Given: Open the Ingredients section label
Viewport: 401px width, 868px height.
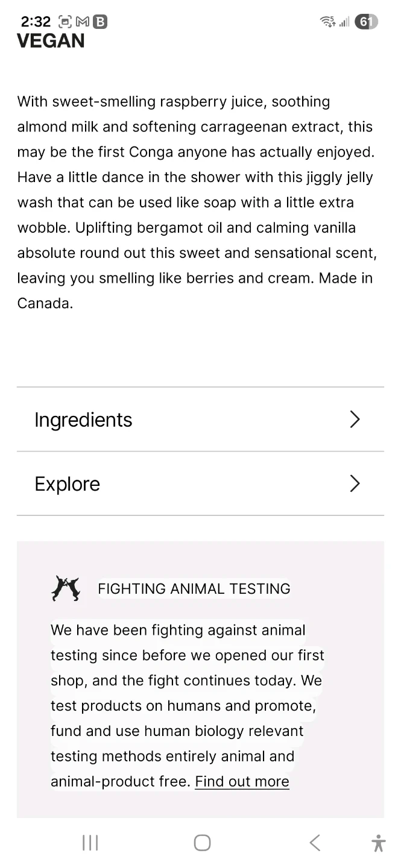Looking at the screenshot, I should tap(83, 420).
